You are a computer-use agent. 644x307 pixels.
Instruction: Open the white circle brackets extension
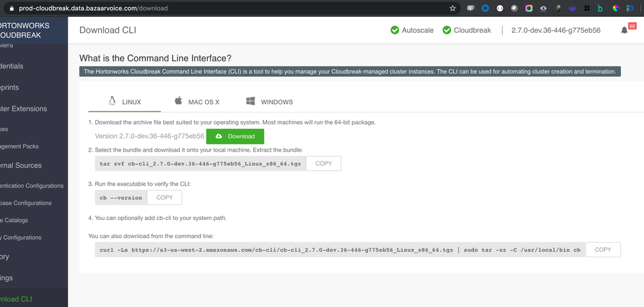tap(500, 8)
